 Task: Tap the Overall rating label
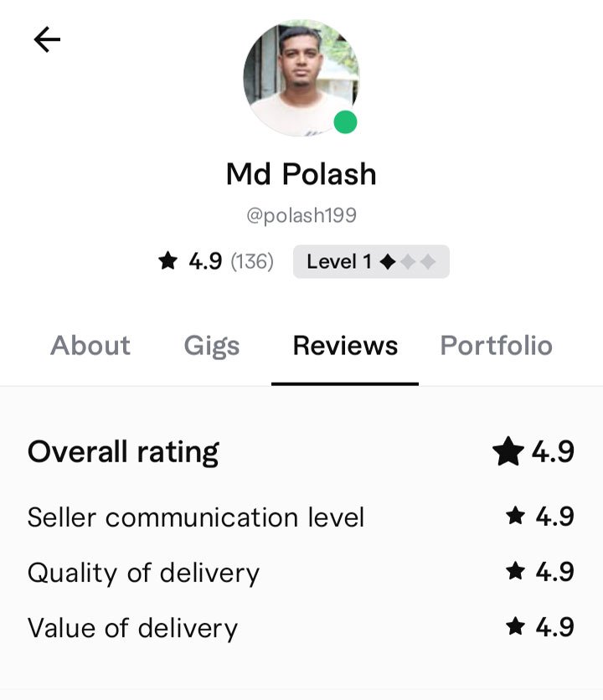123,452
